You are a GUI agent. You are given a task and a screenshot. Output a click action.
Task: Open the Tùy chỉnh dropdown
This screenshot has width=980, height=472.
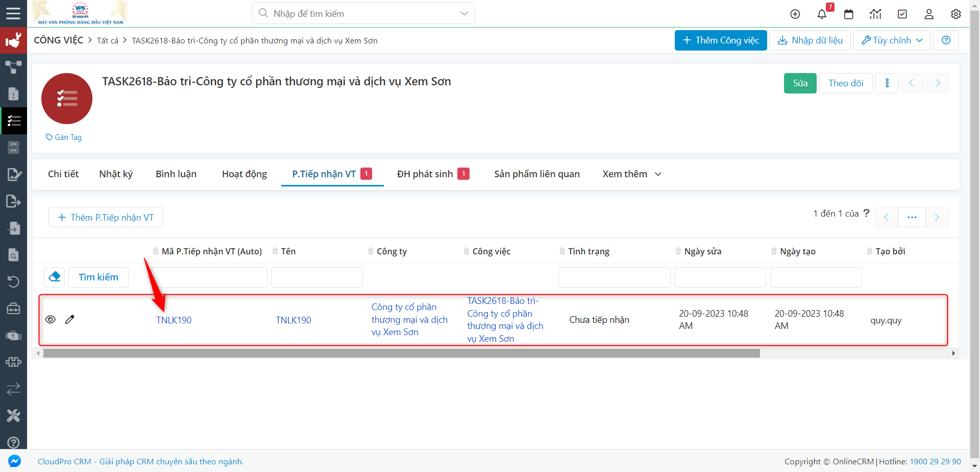(x=892, y=40)
